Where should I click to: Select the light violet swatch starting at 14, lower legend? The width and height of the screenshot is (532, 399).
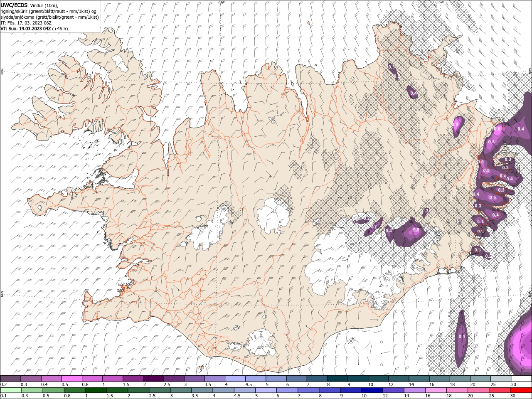[414, 390]
